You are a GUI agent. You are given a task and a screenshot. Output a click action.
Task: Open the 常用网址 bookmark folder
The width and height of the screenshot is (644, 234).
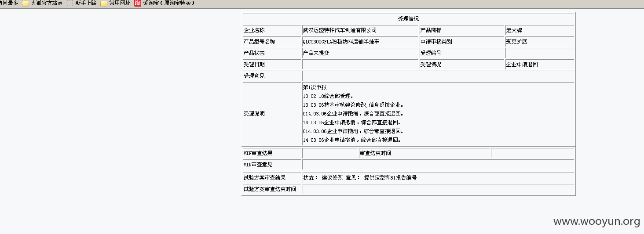tap(115, 3)
